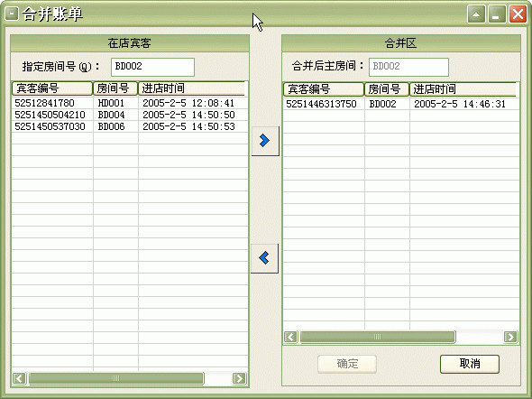Click the 指定房间号 input field
Screen dimensions: 532x399
pos(152,67)
